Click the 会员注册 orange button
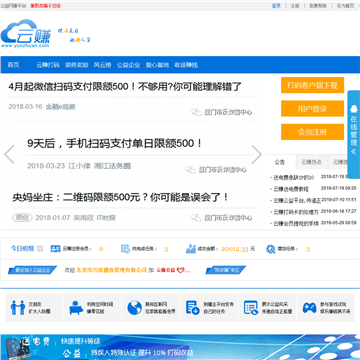 312,132
